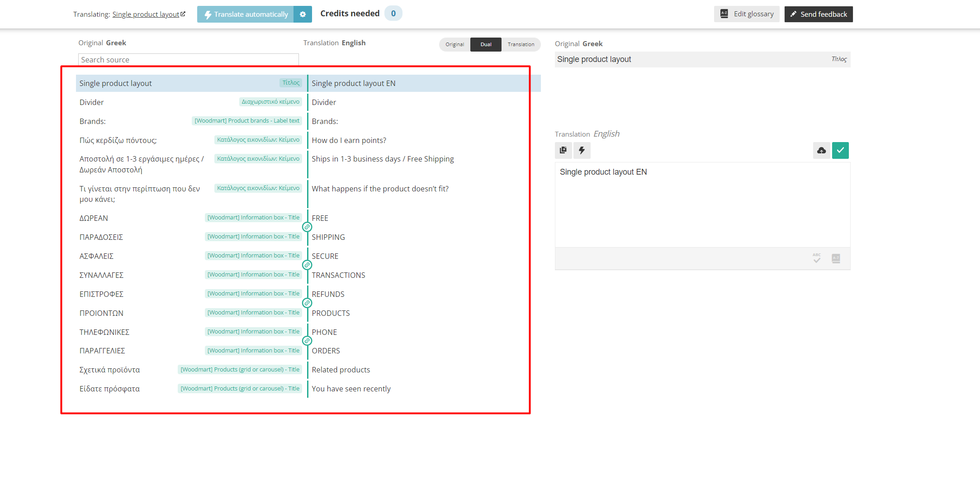Click the Edit glossary button
The height and width of the screenshot is (481, 980).
747,14
